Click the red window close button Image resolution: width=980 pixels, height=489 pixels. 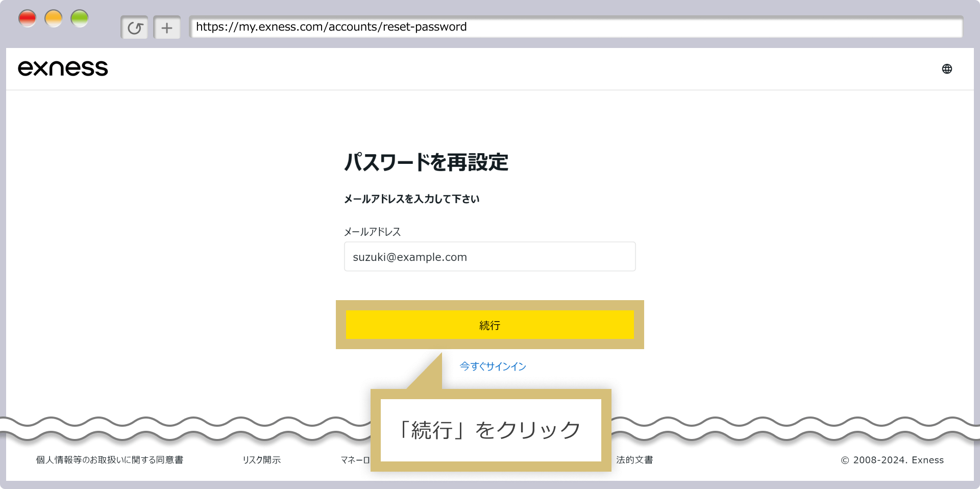click(28, 19)
